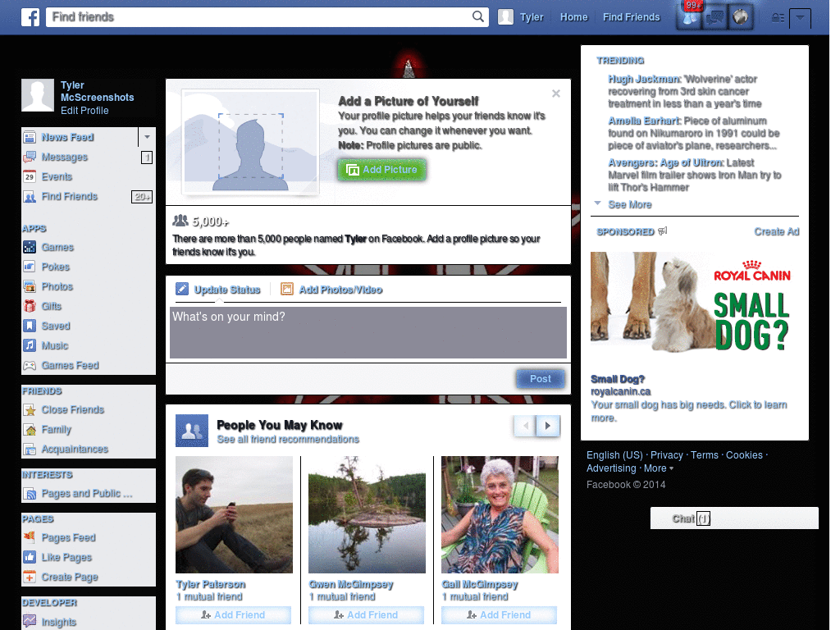Open More footer dropdown
Screen dimensions: 840x630
point(659,468)
